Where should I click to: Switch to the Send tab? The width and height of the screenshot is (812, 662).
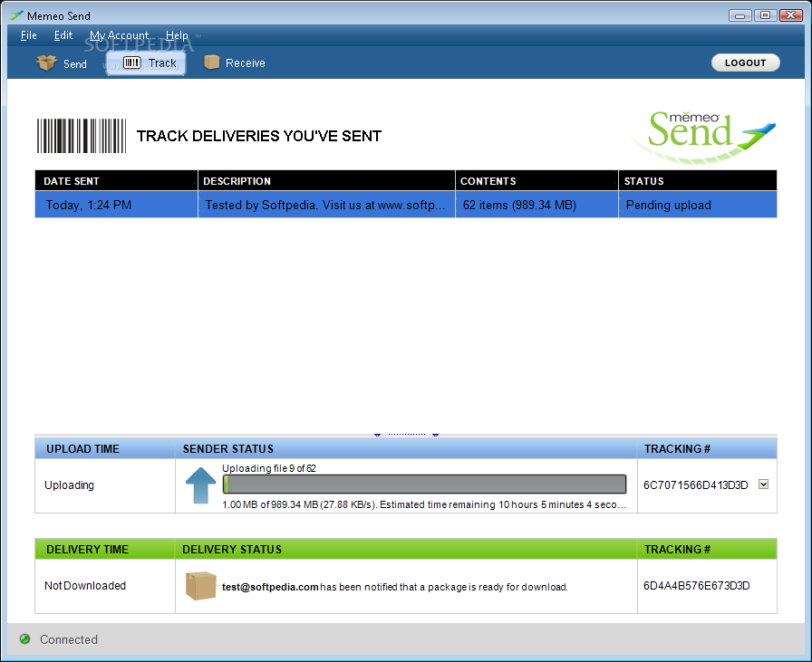click(62, 63)
